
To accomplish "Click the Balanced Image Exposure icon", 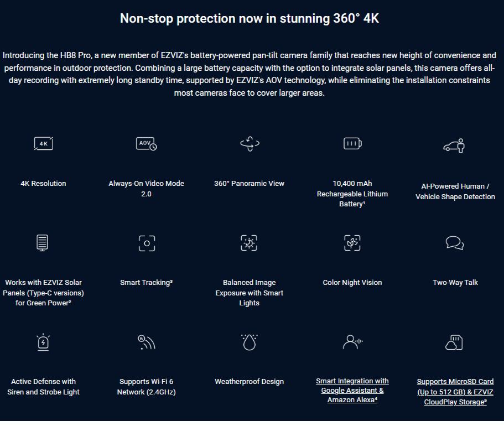I will (x=250, y=243).
